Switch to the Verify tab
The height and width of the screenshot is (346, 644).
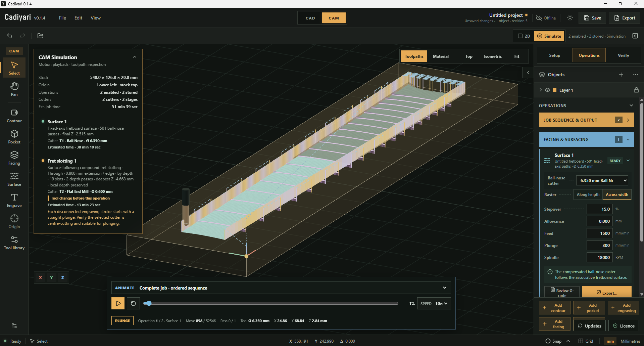[623, 55]
